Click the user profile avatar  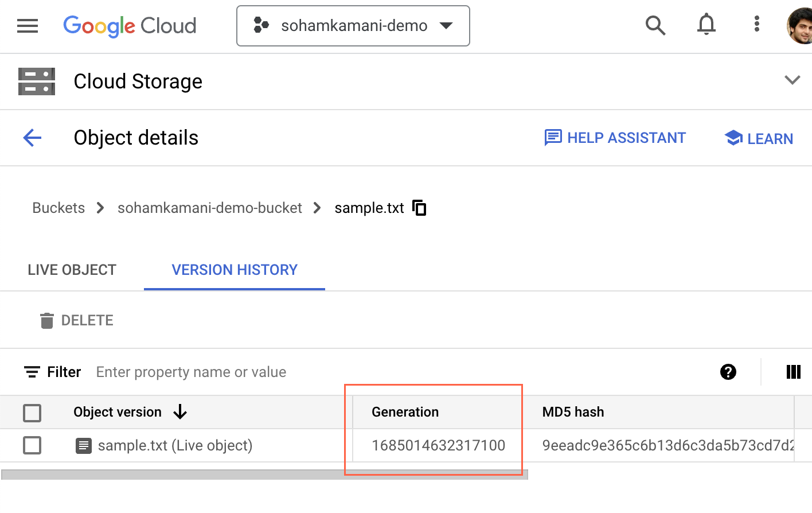click(x=801, y=26)
